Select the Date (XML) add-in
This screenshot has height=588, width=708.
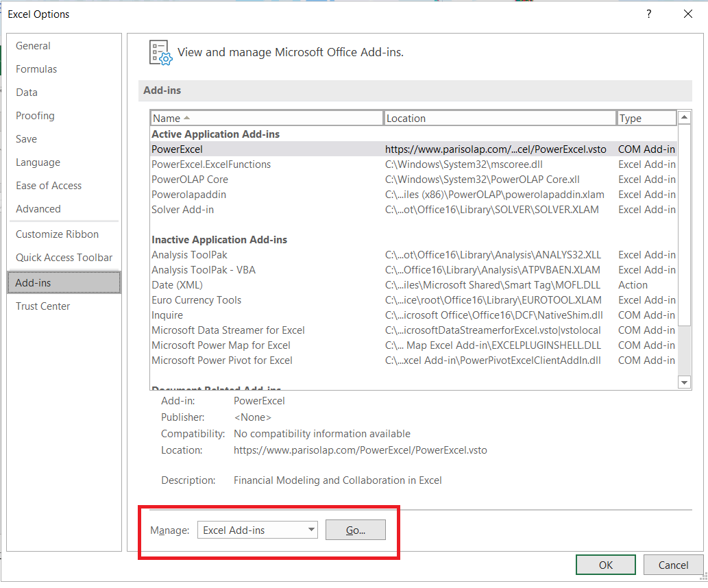(x=413, y=285)
